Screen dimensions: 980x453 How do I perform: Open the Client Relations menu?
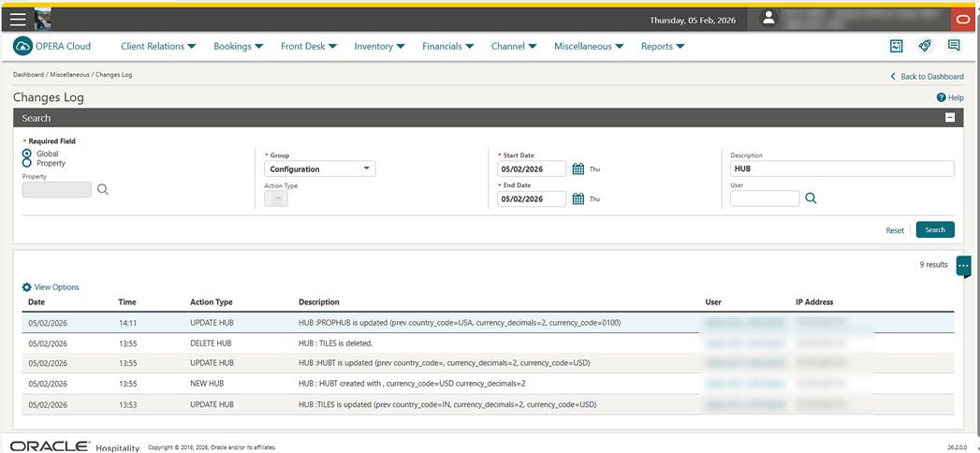[x=158, y=46]
